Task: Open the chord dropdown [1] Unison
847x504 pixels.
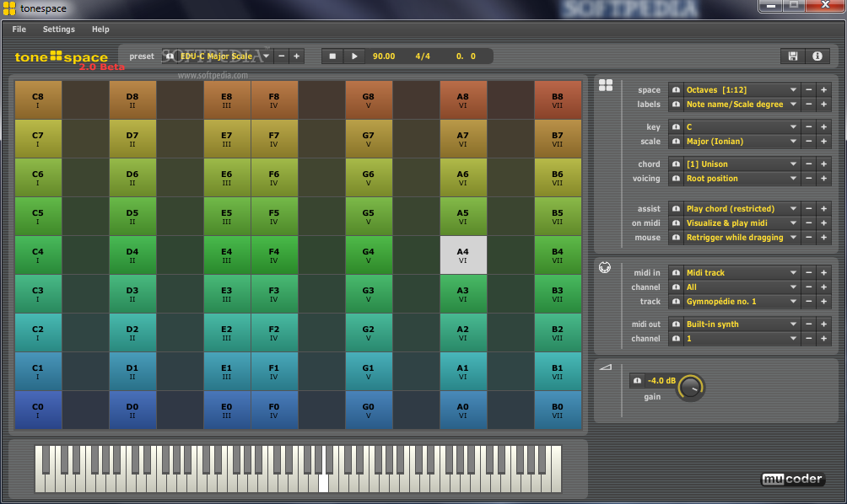Action: click(x=741, y=164)
